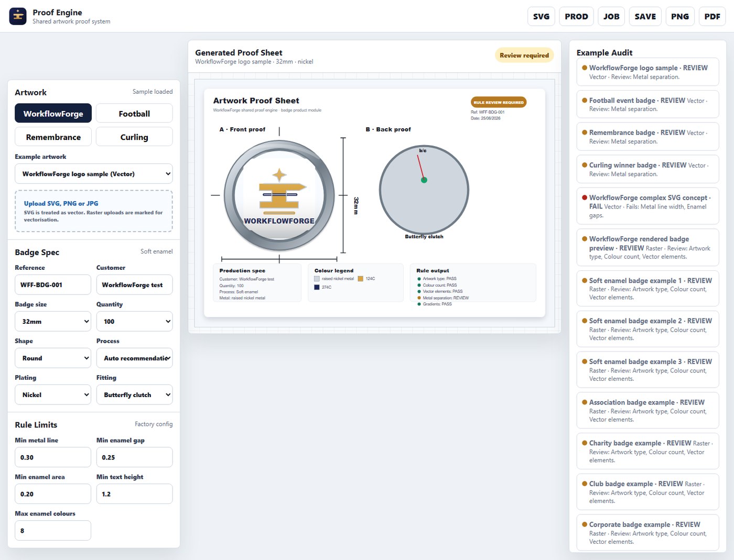Click the Vector elements PASS status dot

coord(419,291)
